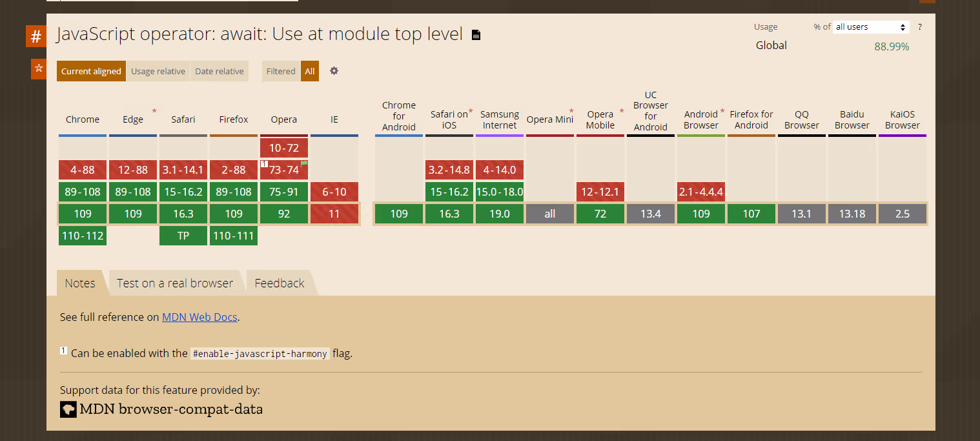Follow the MDN Web Docs link
The height and width of the screenshot is (441, 980).
pos(199,317)
